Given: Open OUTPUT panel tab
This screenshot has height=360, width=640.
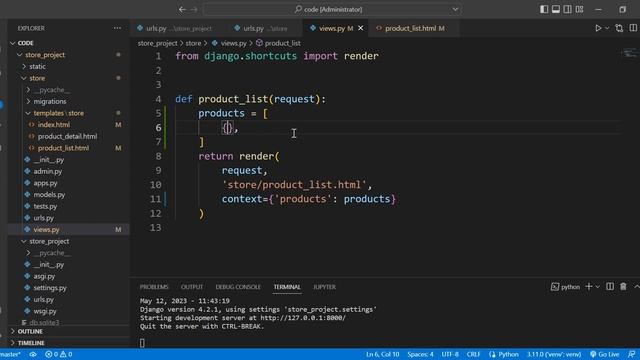Looking at the screenshot, I should pos(192,287).
